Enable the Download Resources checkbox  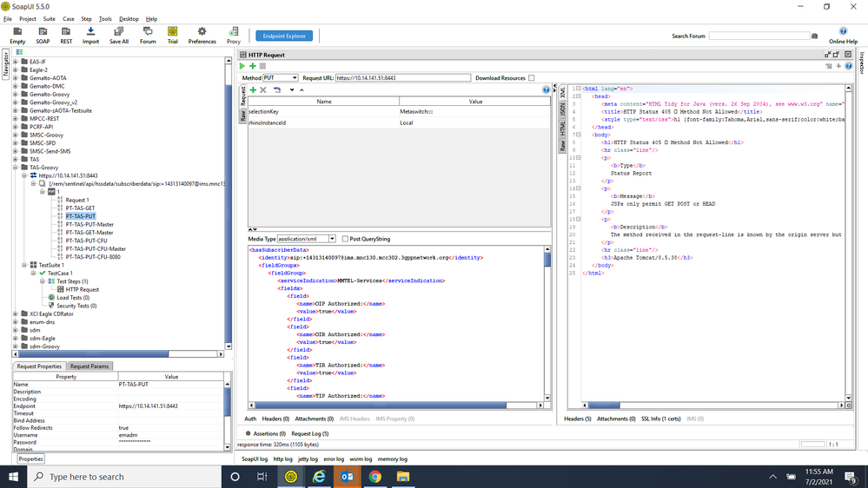532,78
